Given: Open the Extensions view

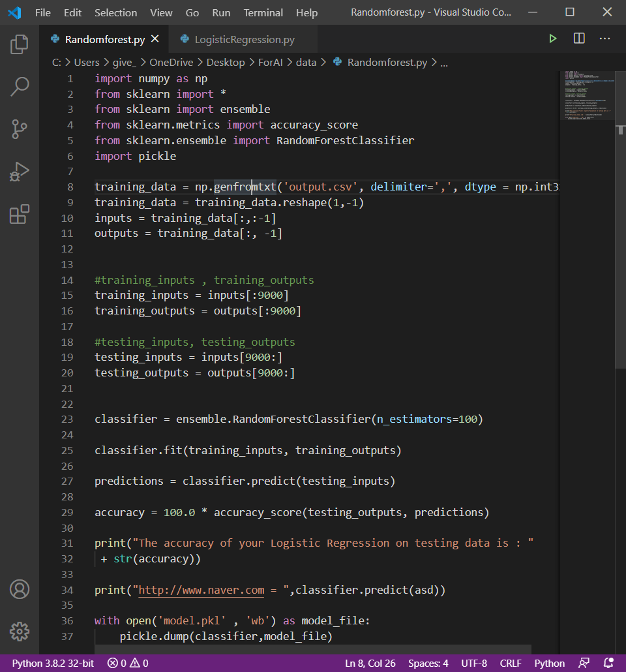Looking at the screenshot, I should (x=20, y=214).
